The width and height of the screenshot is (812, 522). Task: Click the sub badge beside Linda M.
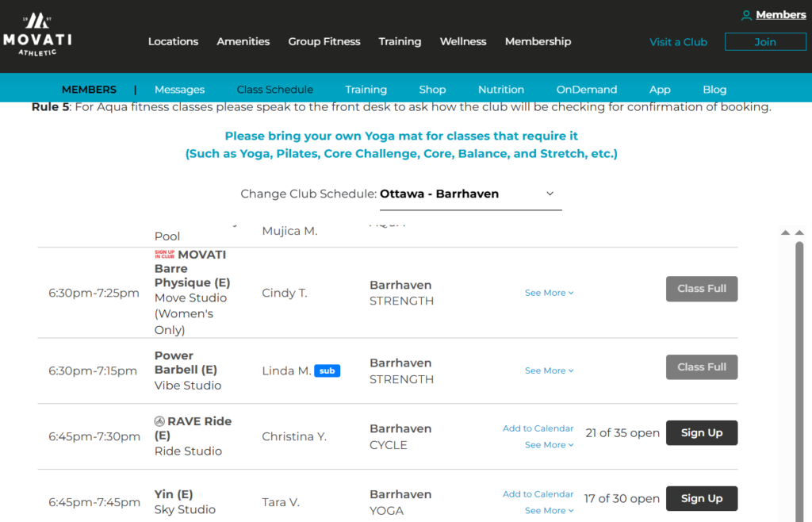(x=327, y=370)
